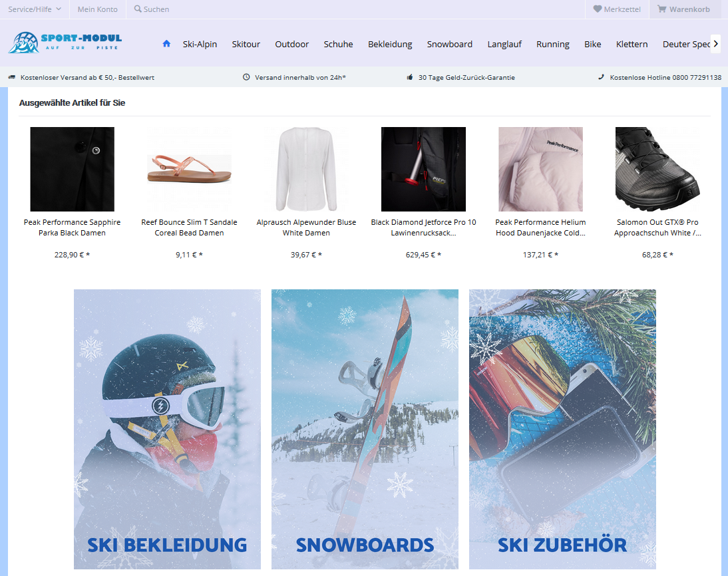Select the Bekleidung navigation item
The image size is (728, 576).
click(x=390, y=44)
